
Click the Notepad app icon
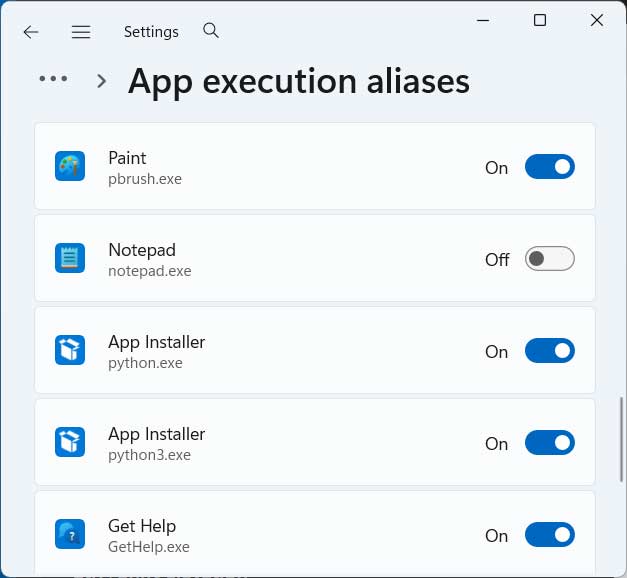70,259
